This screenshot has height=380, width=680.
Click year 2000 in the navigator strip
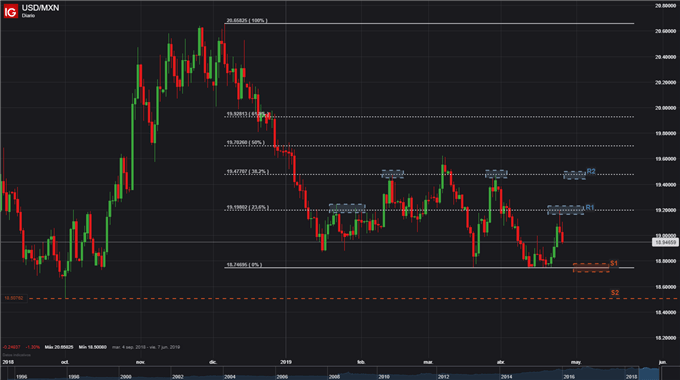pos(126,377)
